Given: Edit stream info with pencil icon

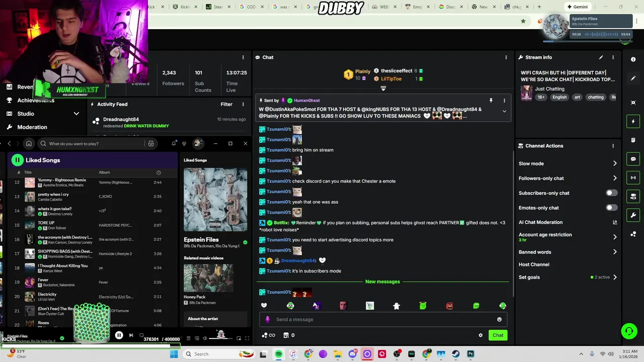Looking at the screenshot, I should click(x=601, y=57).
